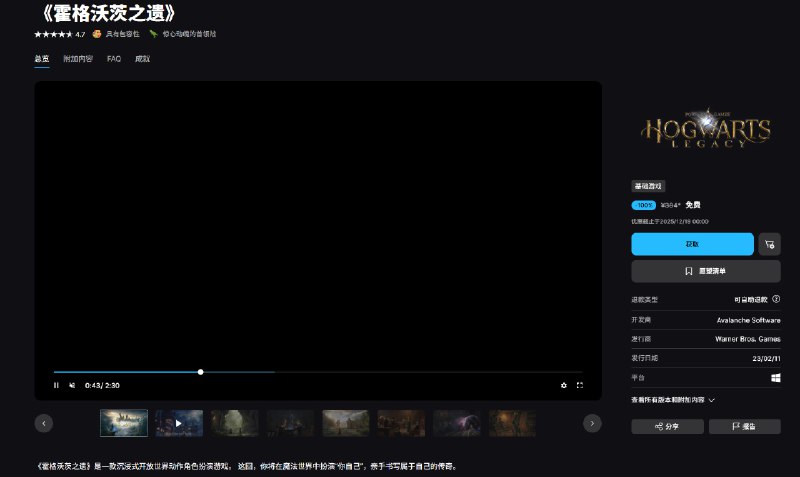Go to previous thumbnails with left arrow
Viewport: 800px width, 477px height.
point(44,423)
